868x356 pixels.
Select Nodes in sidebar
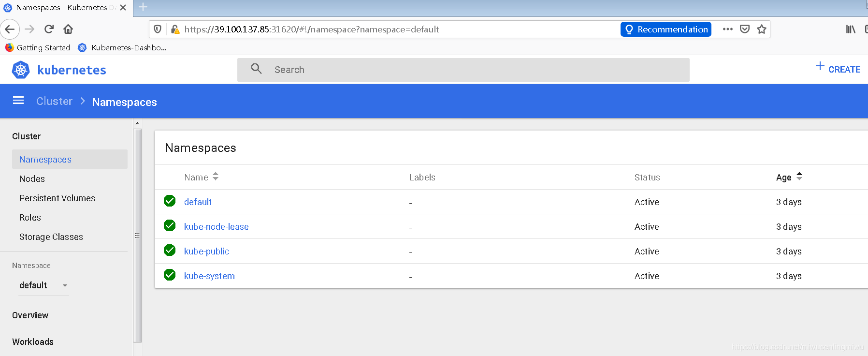coord(32,179)
